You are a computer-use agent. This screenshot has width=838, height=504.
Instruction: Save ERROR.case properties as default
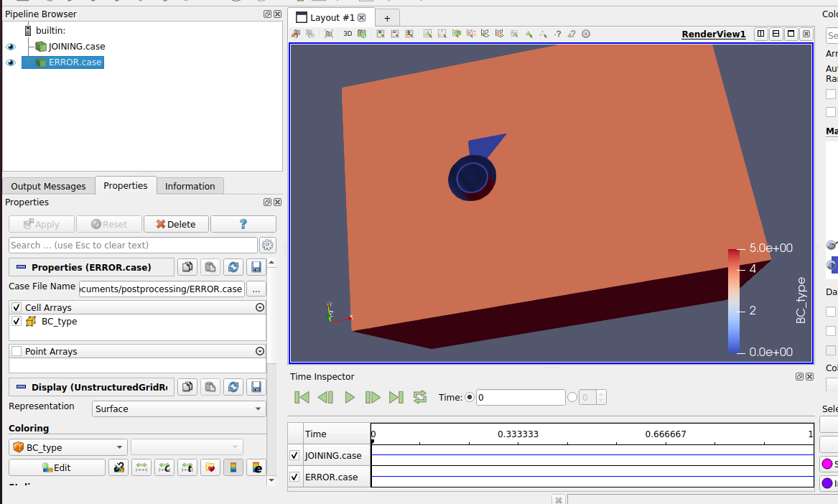(255, 267)
